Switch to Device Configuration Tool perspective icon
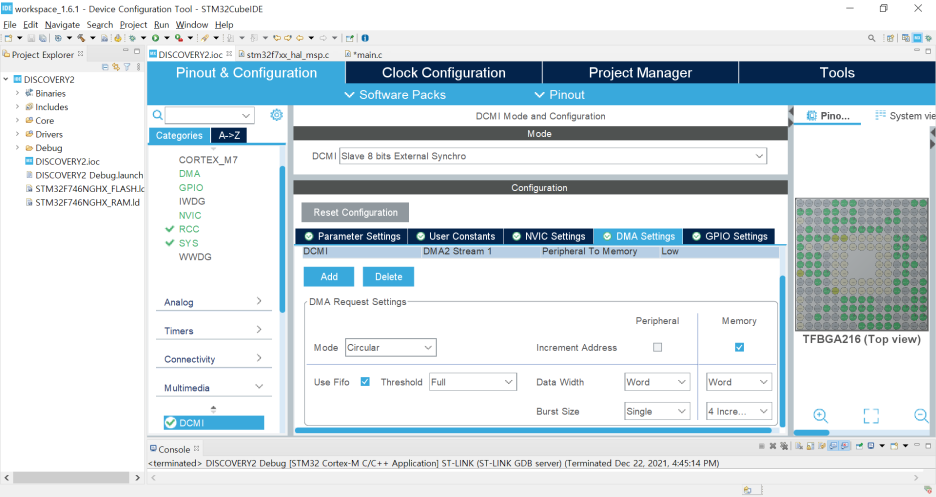 pyautogui.click(x=917, y=38)
